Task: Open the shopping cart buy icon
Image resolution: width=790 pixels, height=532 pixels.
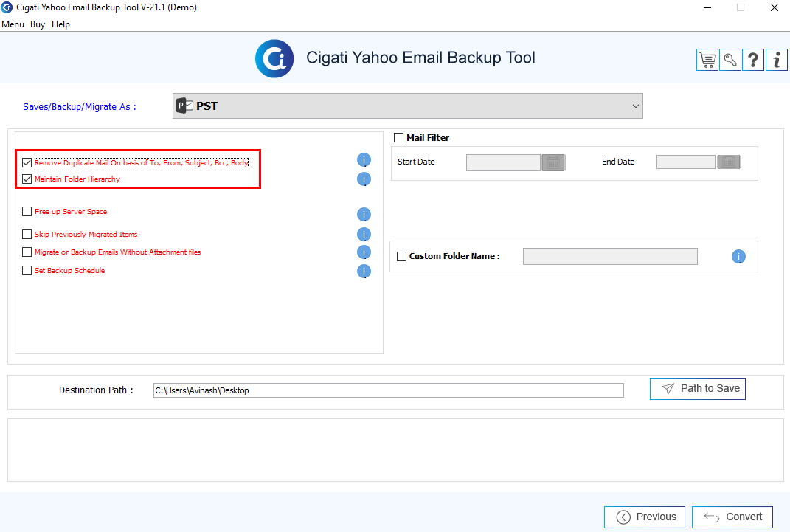Action: (x=707, y=60)
